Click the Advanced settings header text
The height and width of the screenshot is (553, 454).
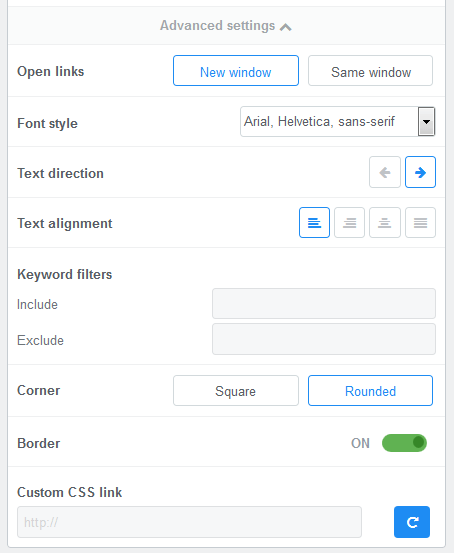click(217, 26)
